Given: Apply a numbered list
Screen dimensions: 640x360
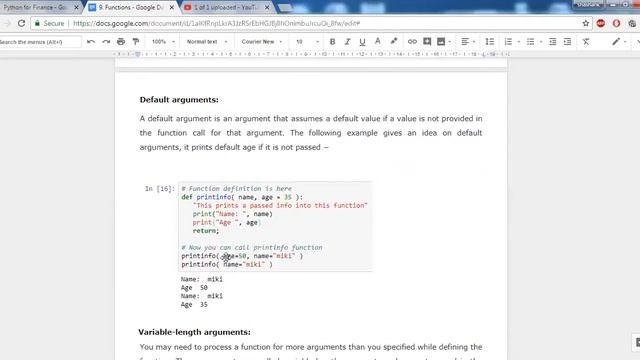Looking at the screenshot, I should pyautogui.click(x=508, y=42).
